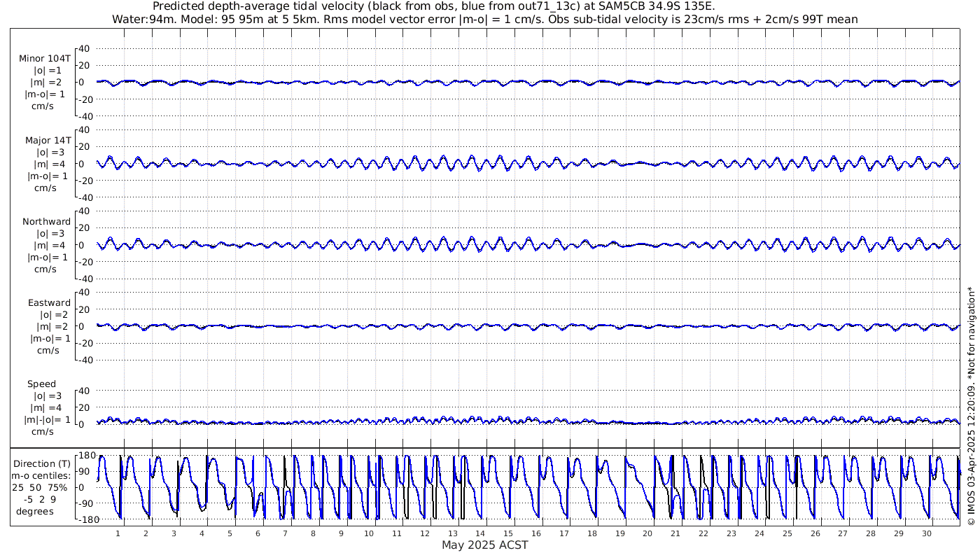Click the 180 tick on the Direction axis
980x560 pixels.
[x=86, y=455]
